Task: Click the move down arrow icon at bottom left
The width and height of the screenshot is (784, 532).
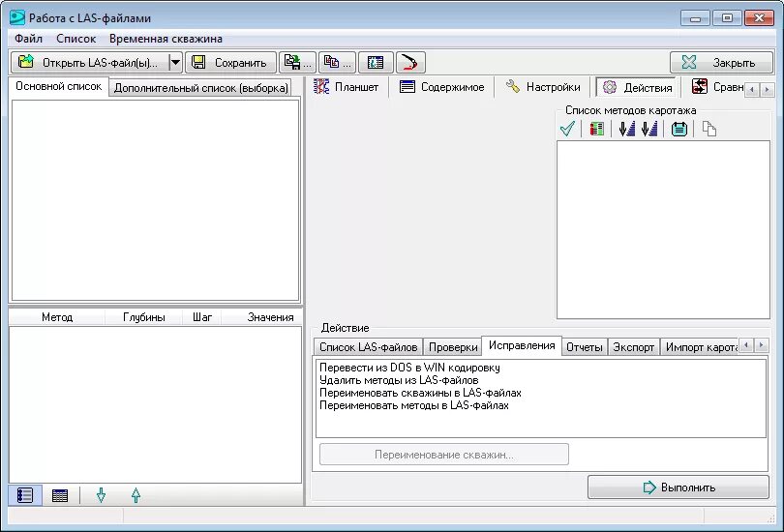Action: coord(101,495)
